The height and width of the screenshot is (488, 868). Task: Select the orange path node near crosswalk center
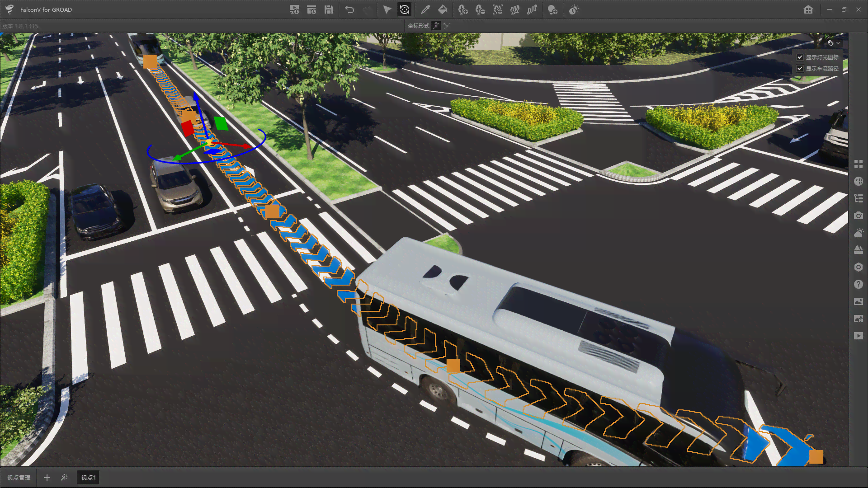[x=272, y=211]
